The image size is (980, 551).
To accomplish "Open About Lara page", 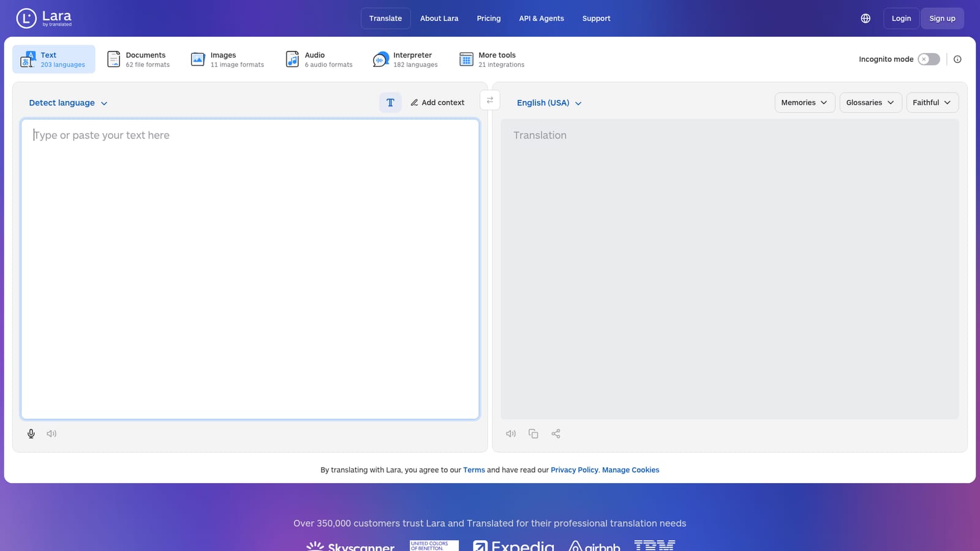I will coord(439,18).
